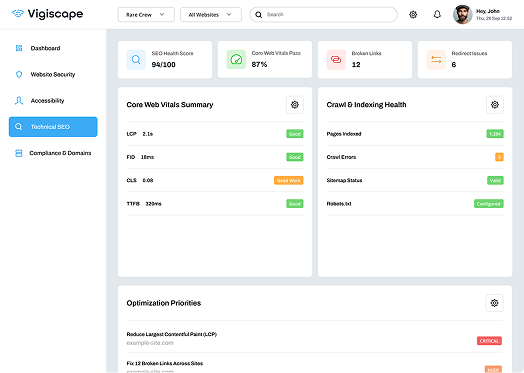
Task: Click the Core Web Vitals gauge icon
Action: (236, 59)
